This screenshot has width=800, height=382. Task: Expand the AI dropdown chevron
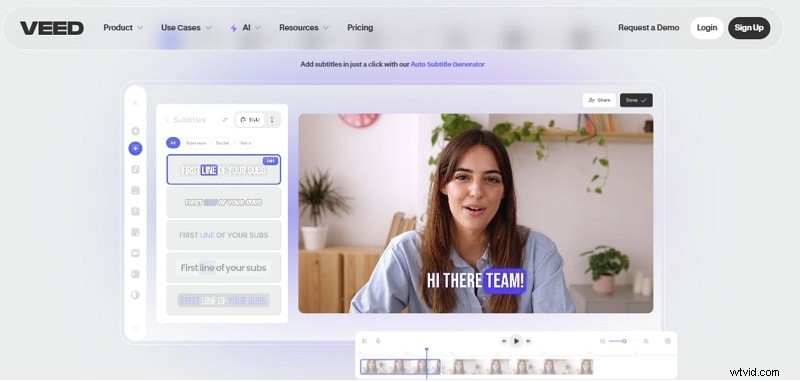pos(258,28)
